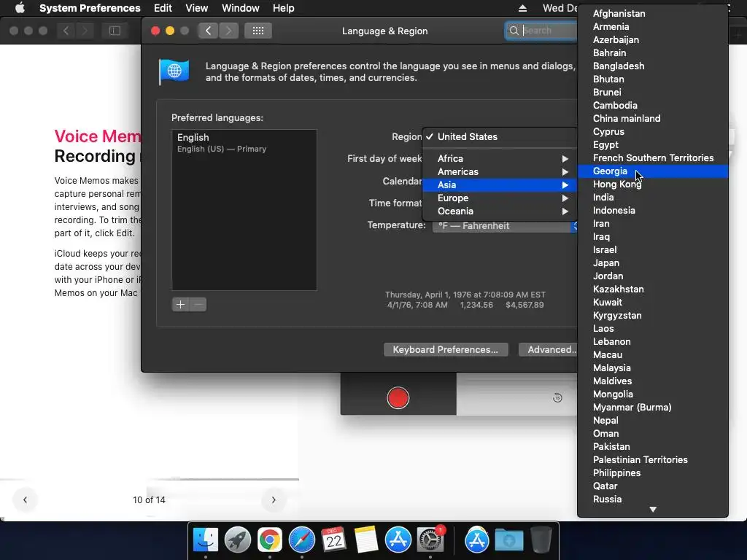This screenshot has height=560, width=747.
Task: Click the eject icon in the menu bar
Action: coord(522,8)
